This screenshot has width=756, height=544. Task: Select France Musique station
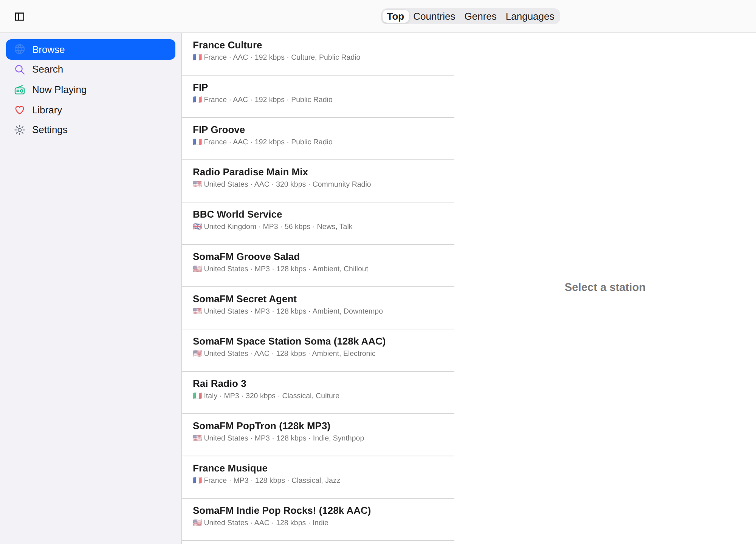click(318, 477)
